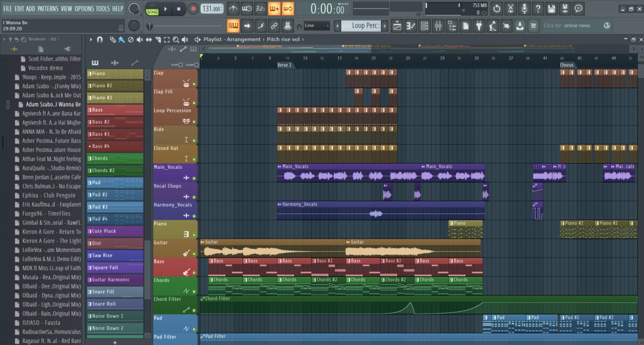This screenshot has height=345, width=644.
Task: Click the Undo history circular arrow icon
Action: (497, 9)
